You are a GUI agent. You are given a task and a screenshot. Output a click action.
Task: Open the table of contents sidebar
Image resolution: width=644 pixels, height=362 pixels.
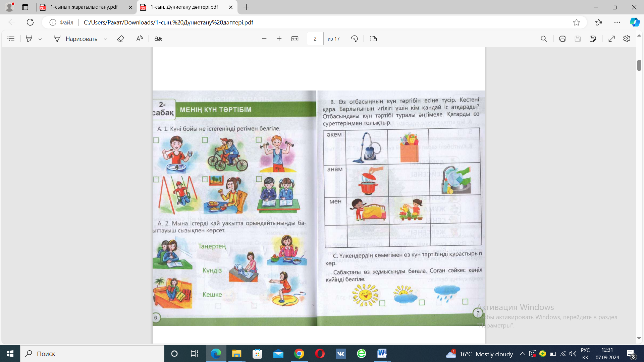pos(11,39)
